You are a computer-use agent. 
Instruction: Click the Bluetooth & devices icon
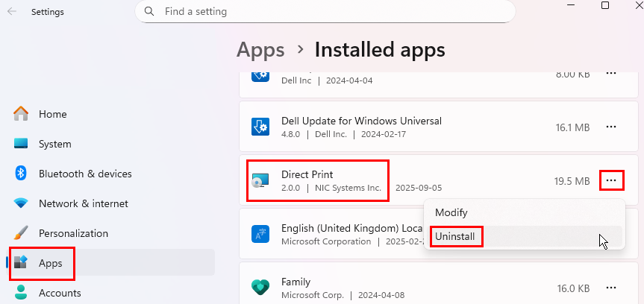click(x=21, y=174)
